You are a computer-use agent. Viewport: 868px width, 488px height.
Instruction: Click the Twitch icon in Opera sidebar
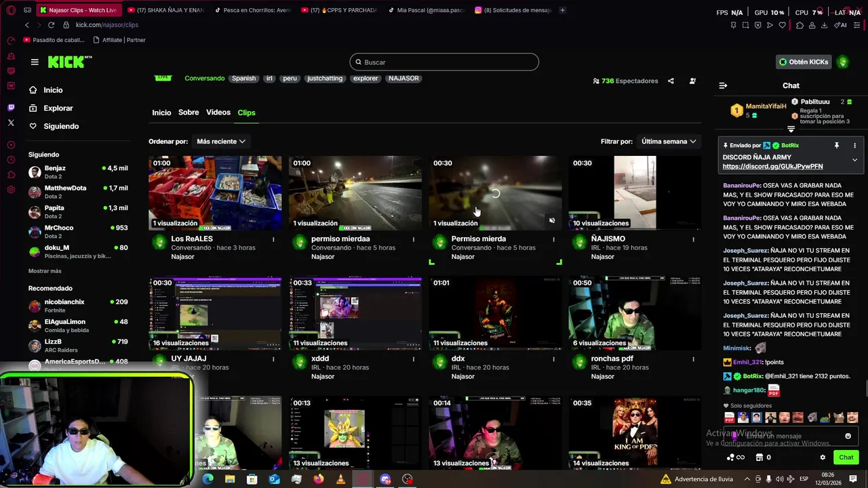pos(11,108)
